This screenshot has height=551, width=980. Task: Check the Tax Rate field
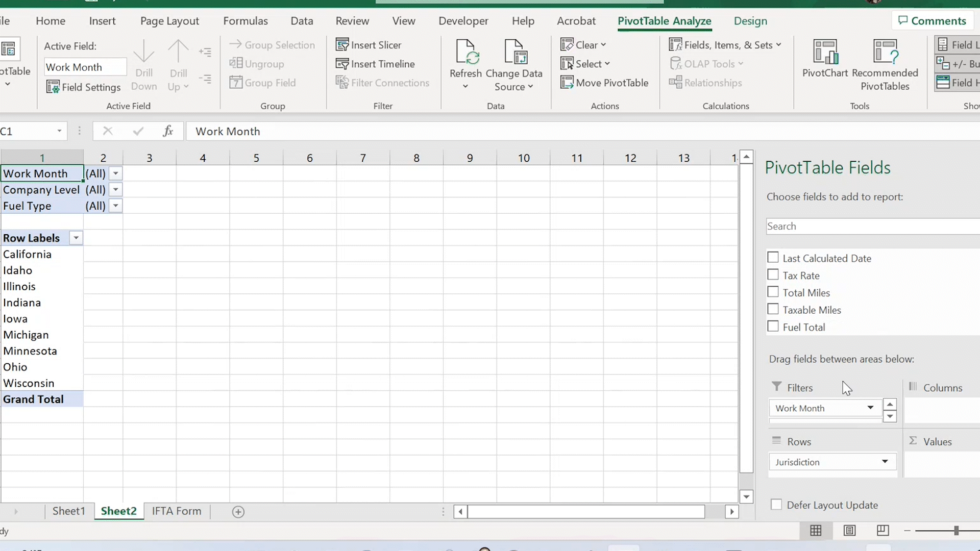(x=773, y=275)
